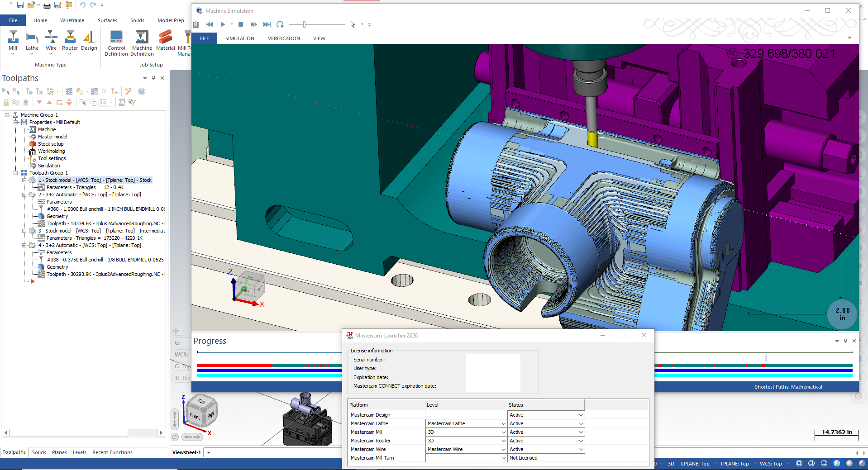This screenshot has width=868, height=470.
Task: Click the ghost operation icon
Action: coord(26,102)
